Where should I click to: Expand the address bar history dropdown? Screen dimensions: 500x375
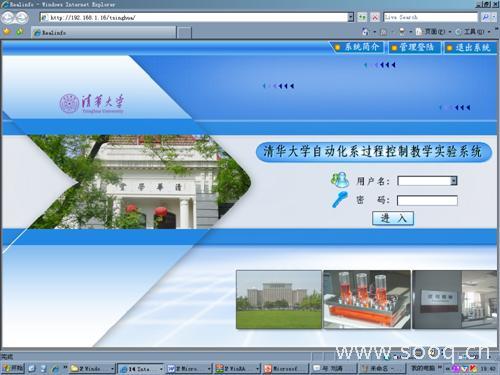pyautogui.click(x=351, y=17)
